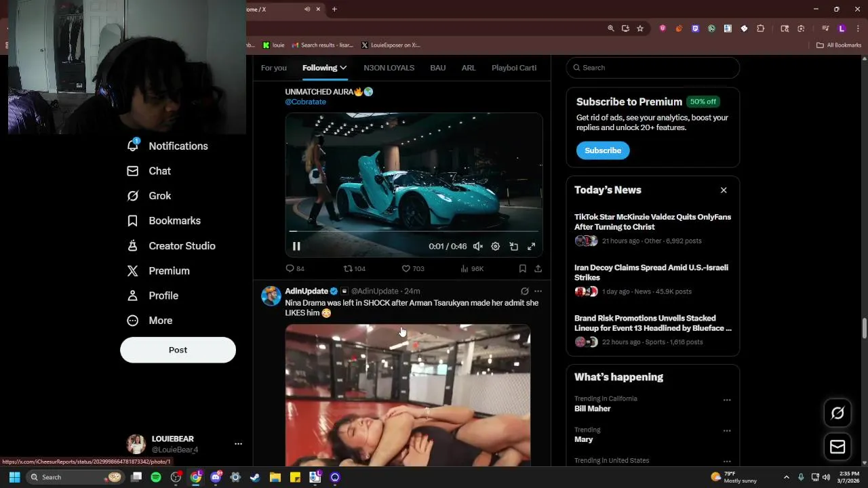Screen dimensions: 868x488
Task: Ask Grok about AdinUpdate post
Action: [x=524, y=291]
